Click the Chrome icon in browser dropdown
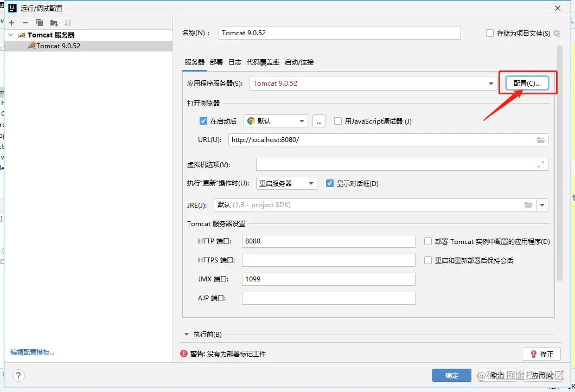Image resolution: width=575 pixels, height=392 pixels. (251, 121)
